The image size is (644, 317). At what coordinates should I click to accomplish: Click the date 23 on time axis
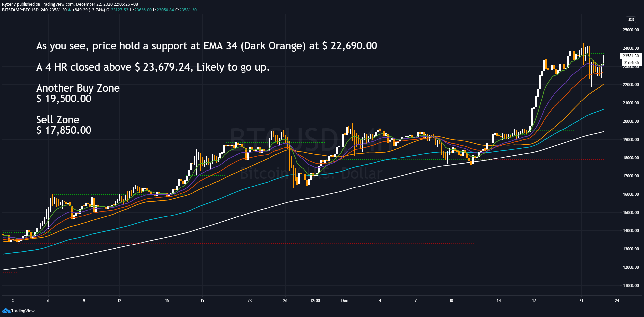(x=250, y=301)
